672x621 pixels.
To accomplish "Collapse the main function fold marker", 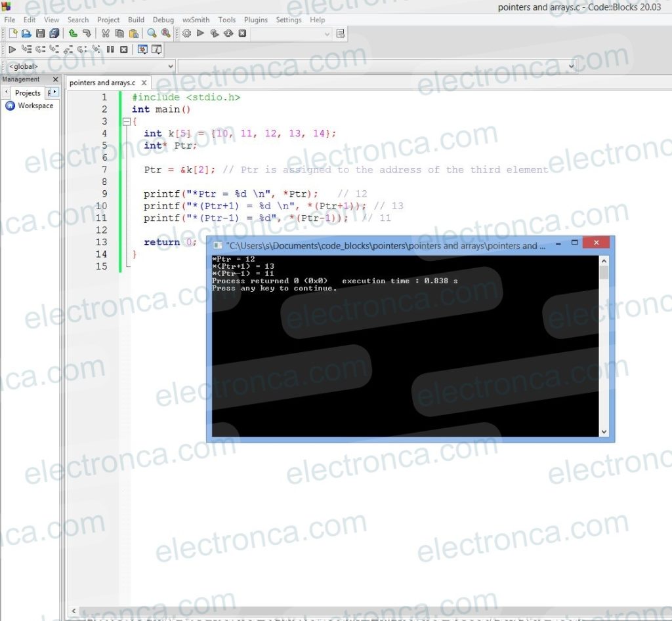I will tap(126, 122).
